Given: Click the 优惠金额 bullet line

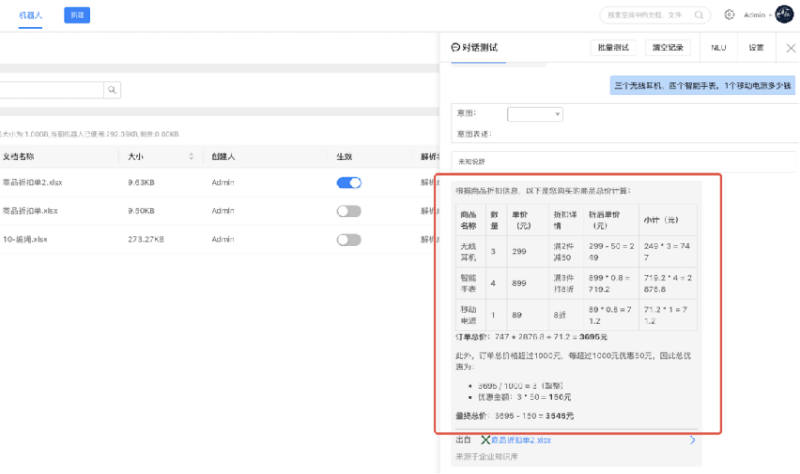Looking at the screenshot, I should 524,397.
